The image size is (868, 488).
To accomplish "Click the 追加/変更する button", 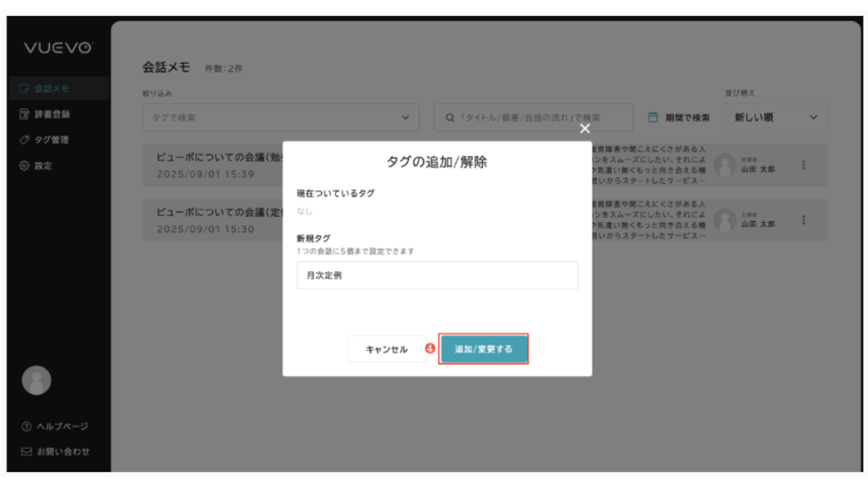I will tap(483, 349).
